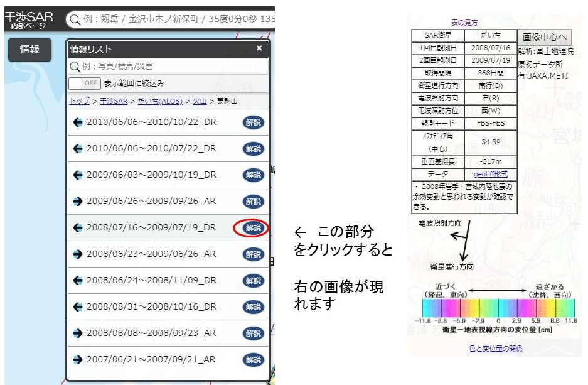Download geotiff形式 data link
Screen dimensions: 588x385
pos(491,174)
